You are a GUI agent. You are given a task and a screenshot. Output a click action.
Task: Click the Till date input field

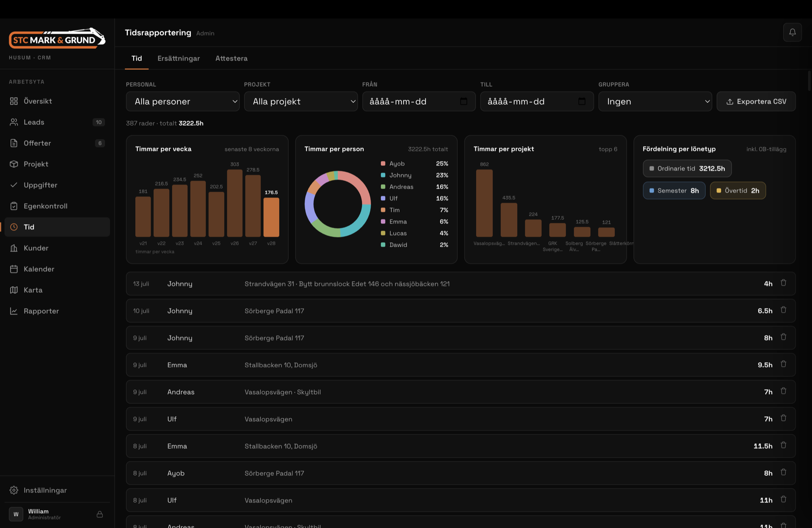537,102
